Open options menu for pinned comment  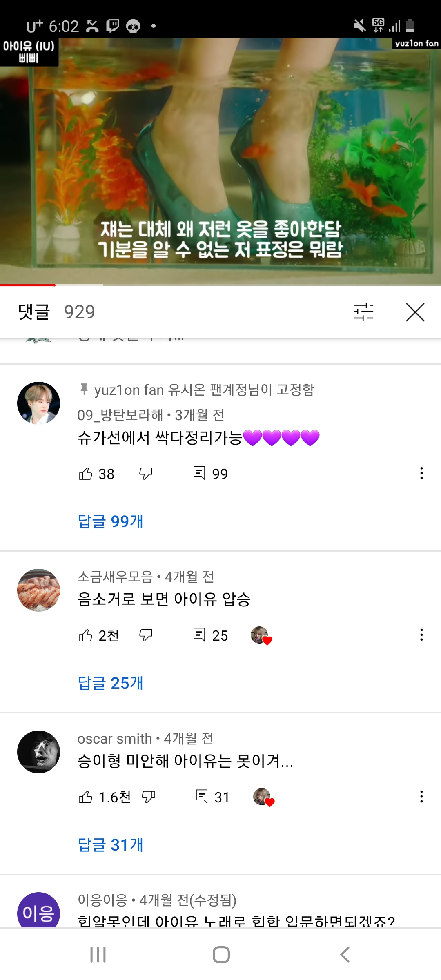click(x=421, y=473)
